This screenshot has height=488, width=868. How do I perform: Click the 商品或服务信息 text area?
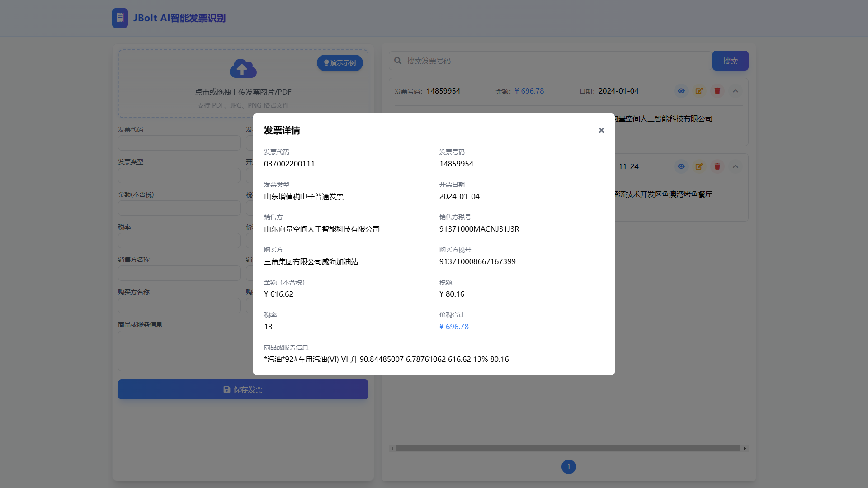tap(186, 351)
